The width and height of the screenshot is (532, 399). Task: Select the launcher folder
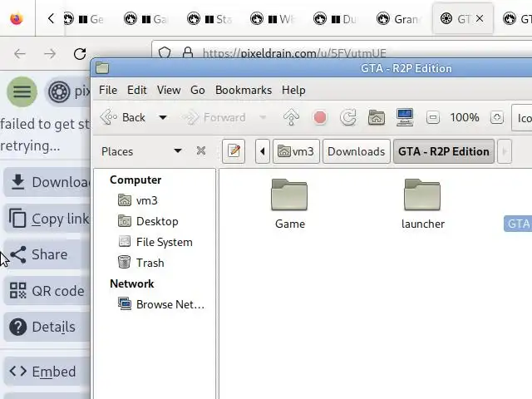[422, 204]
